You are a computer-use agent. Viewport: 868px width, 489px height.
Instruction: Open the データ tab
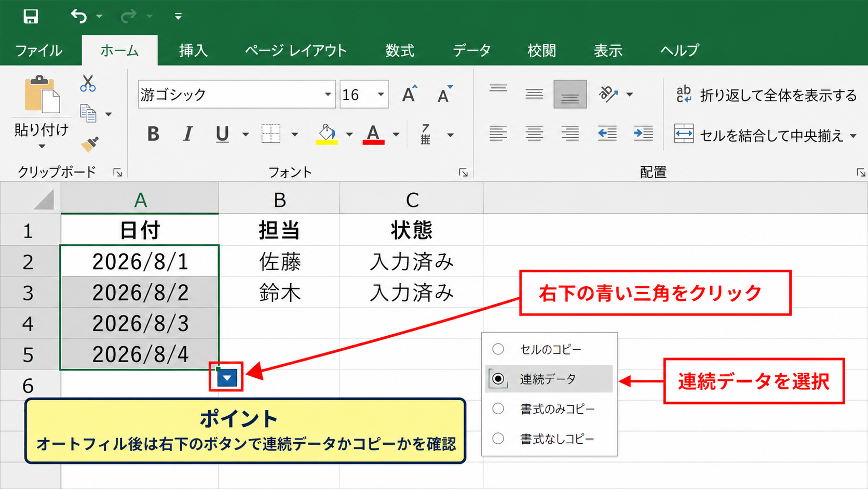coord(471,50)
